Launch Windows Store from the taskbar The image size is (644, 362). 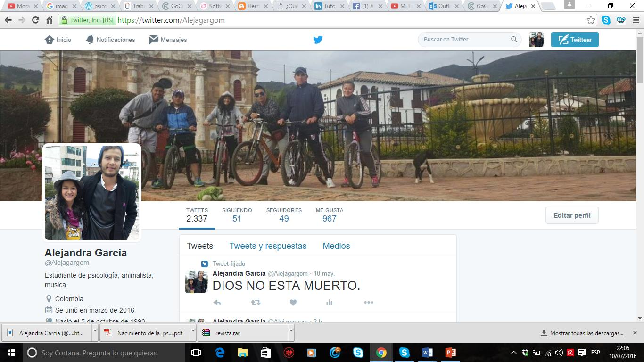[265, 353]
